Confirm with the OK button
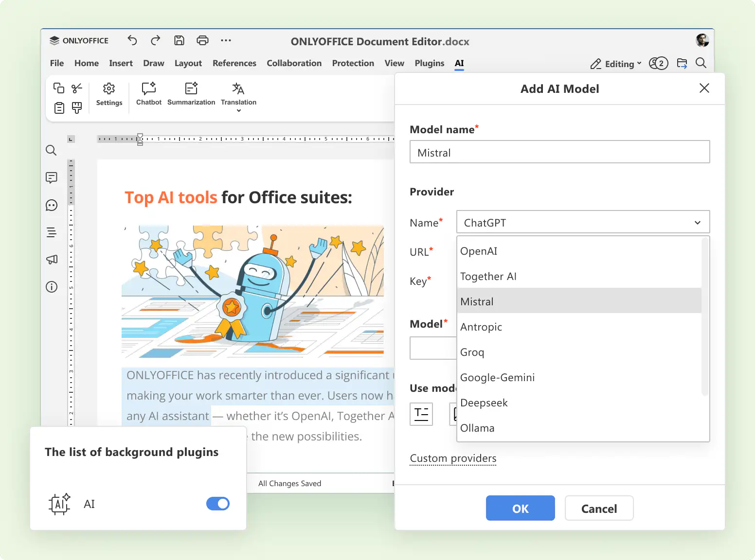Viewport: 755px width, 560px height. 520,508
